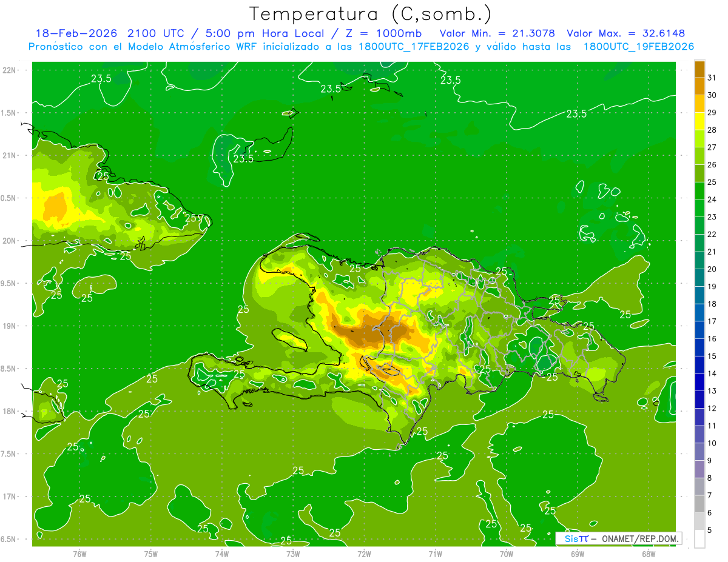Viewport: 728px width, 562px height.
Task: Click the yellow legend swatch between 28 and 29
Action: click(x=699, y=121)
